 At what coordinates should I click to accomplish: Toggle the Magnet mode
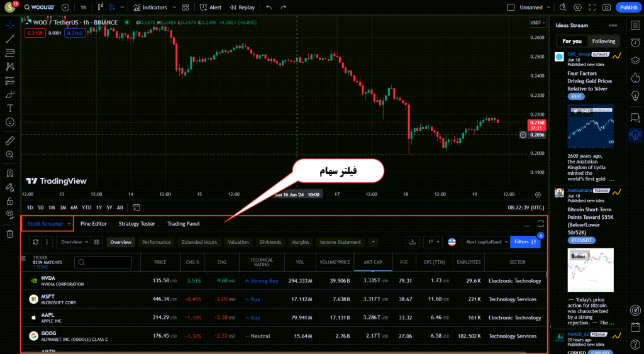point(10,174)
